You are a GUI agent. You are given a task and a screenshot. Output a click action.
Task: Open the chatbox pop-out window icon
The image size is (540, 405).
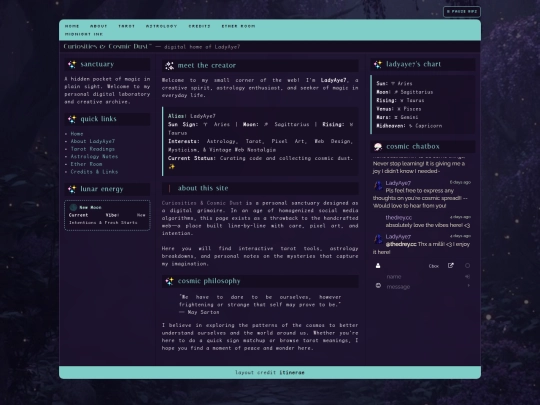(450, 266)
